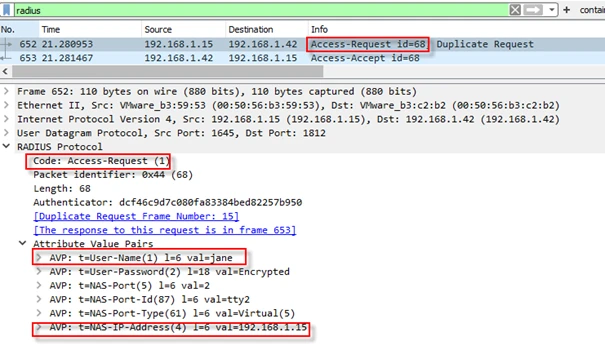Collapse the RADIUS Protocol item

click(x=6, y=147)
